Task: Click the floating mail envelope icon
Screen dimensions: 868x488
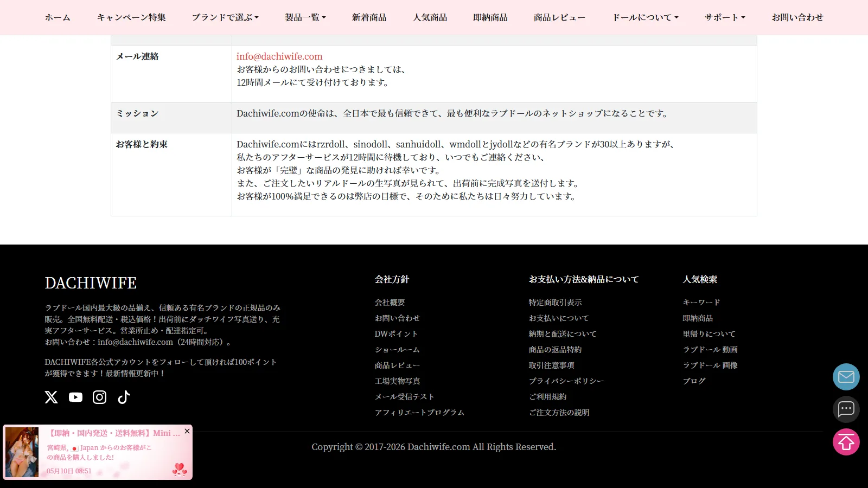Action: pos(846,377)
